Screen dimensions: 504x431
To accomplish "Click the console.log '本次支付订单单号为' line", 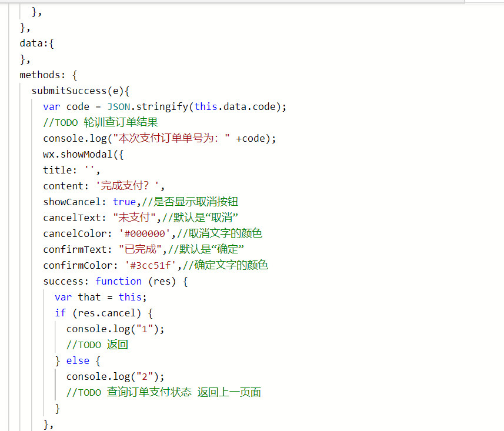I will tap(159, 138).
